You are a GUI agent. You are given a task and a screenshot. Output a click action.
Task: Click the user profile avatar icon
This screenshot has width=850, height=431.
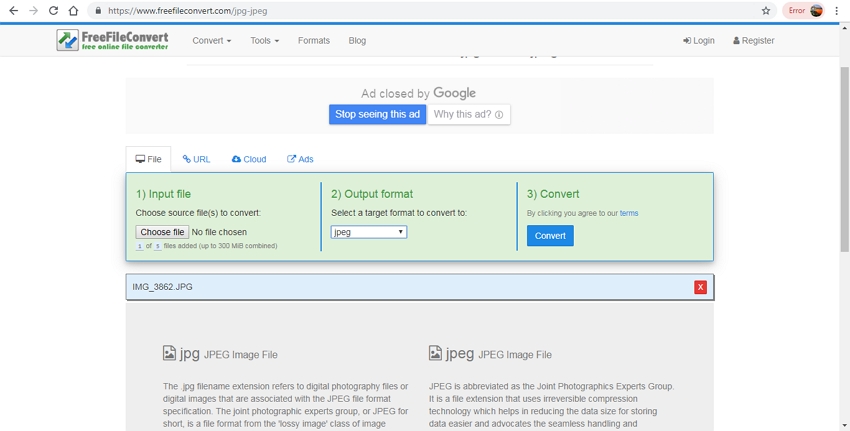816,11
